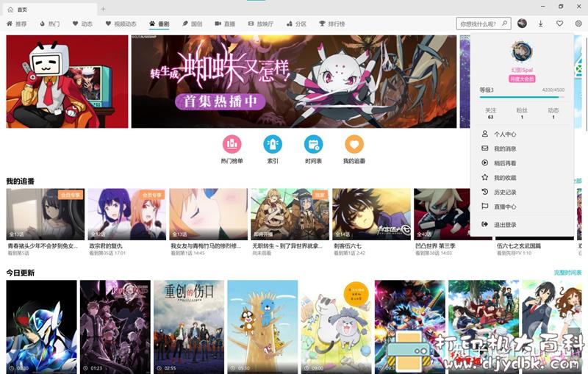The height and width of the screenshot is (374, 588).
Task: Click the large profile avatar in user panel
Action: (x=522, y=51)
